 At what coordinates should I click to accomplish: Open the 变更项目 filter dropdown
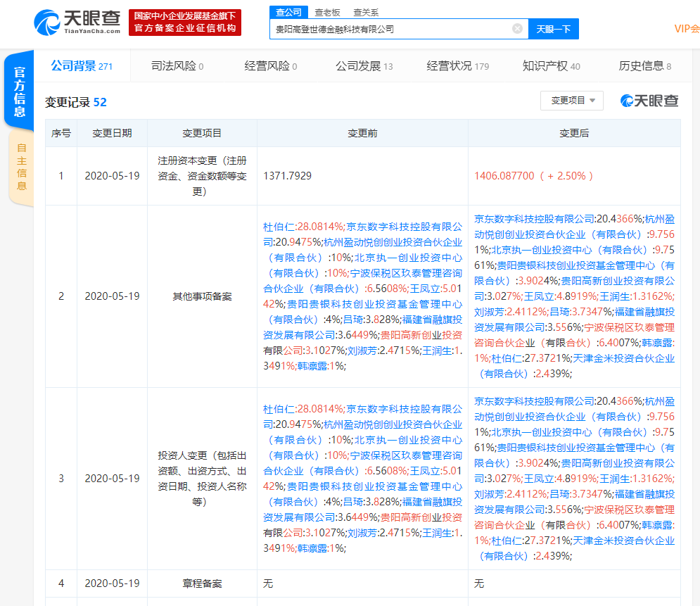[x=572, y=100]
